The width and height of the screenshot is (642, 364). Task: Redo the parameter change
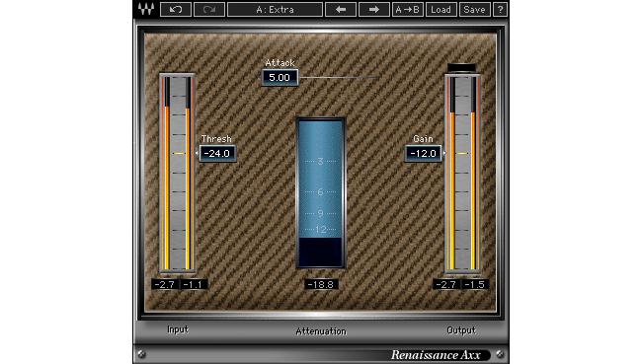pos(209,10)
